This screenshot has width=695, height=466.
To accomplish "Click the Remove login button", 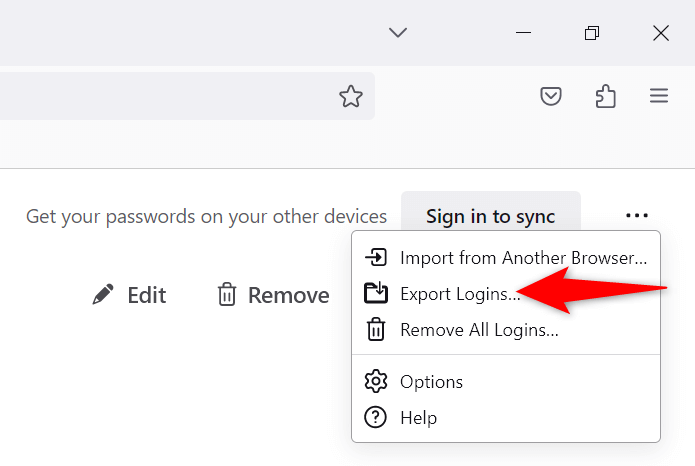I will click(x=273, y=295).
